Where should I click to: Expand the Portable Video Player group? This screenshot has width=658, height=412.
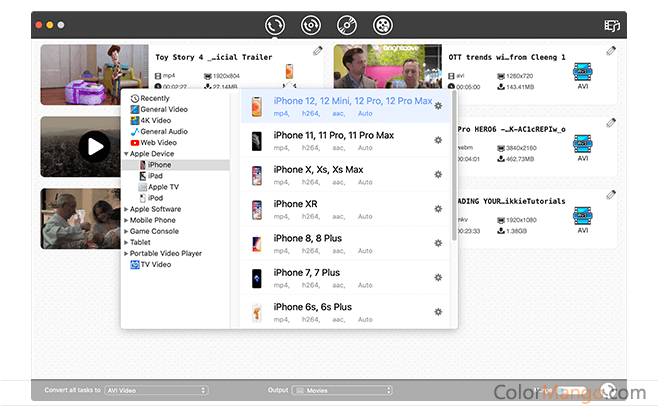click(126, 253)
